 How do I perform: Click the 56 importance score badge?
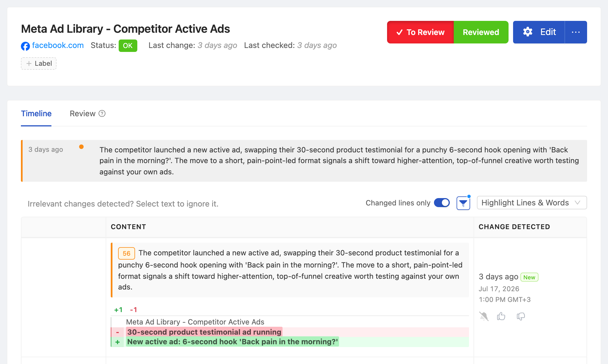tap(126, 253)
